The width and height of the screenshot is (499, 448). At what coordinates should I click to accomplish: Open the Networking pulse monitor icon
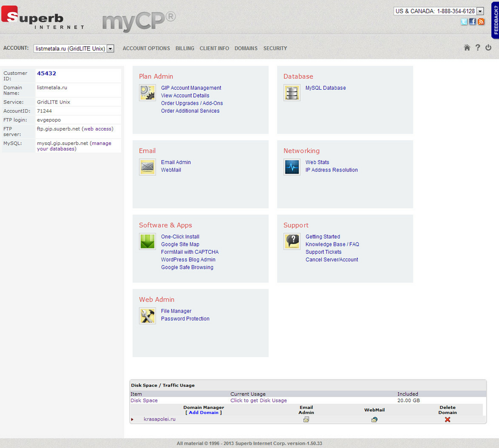pyautogui.click(x=292, y=167)
